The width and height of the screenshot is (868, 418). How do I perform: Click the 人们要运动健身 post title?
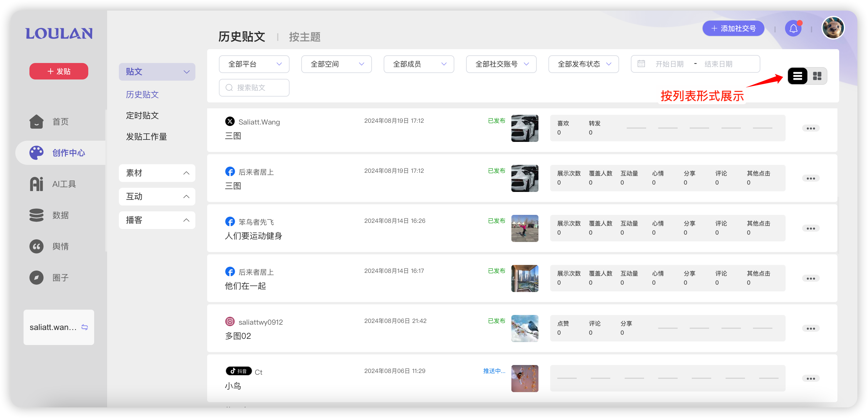(x=253, y=236)
